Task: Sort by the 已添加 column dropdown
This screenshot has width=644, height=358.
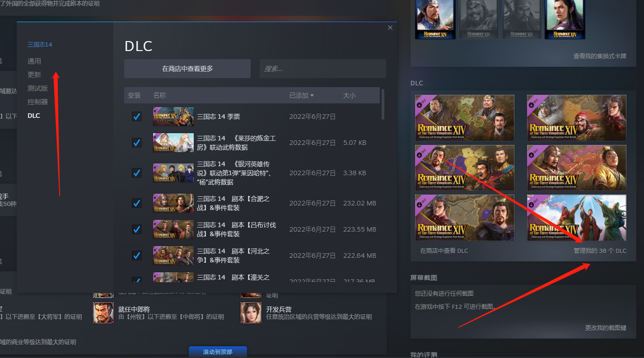Action: [302, 95]
